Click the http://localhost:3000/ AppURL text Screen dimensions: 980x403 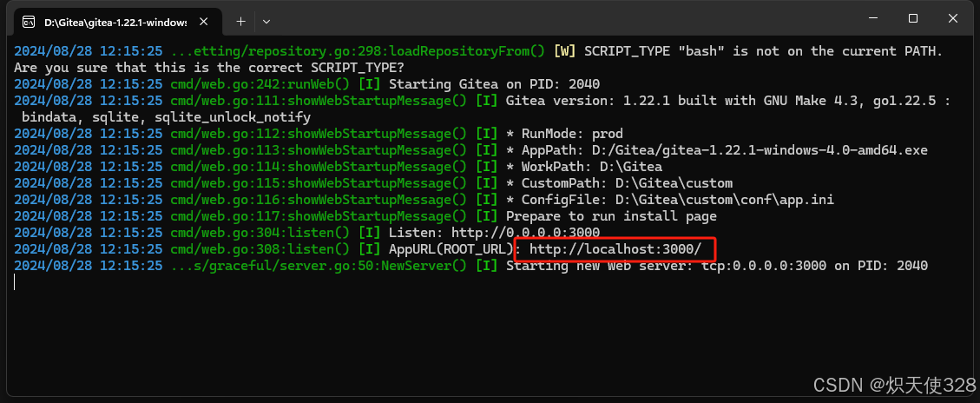click(615, 249)
